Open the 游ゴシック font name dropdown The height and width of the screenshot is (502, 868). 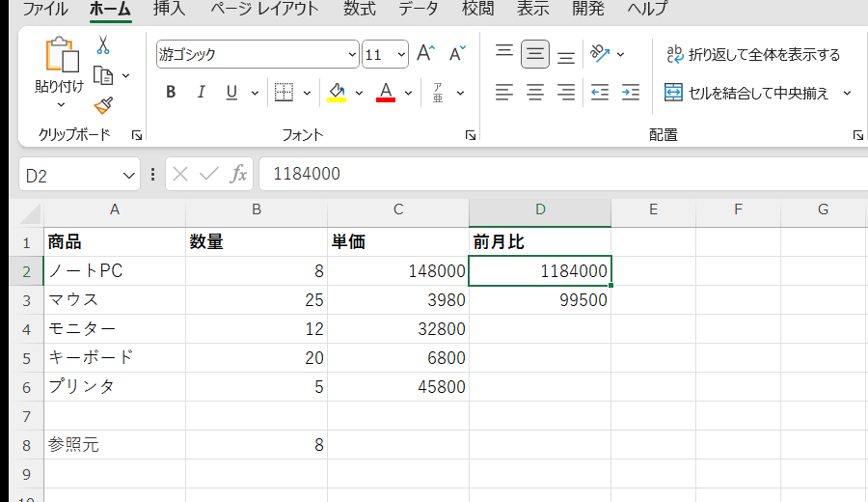point(352,54)
